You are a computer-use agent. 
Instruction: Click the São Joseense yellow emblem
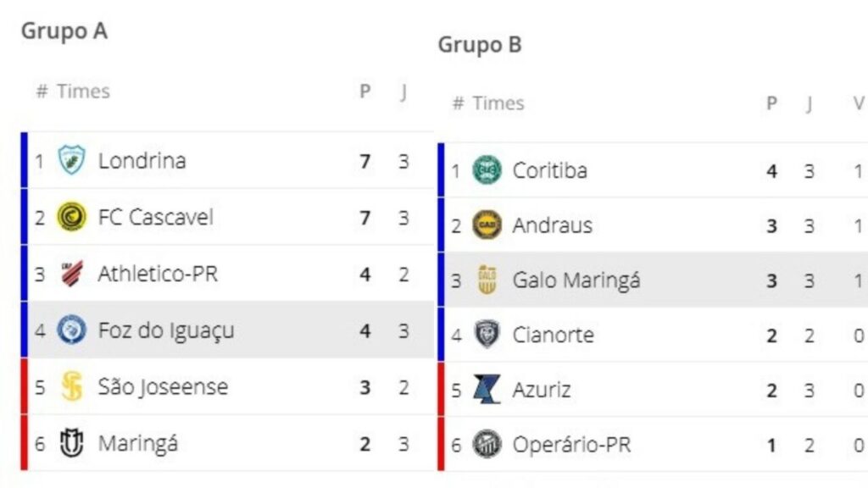click(72, 387)
